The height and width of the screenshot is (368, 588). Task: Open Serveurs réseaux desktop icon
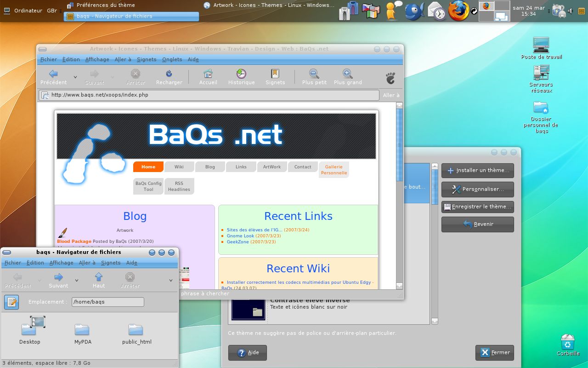[x=541, y=73]
